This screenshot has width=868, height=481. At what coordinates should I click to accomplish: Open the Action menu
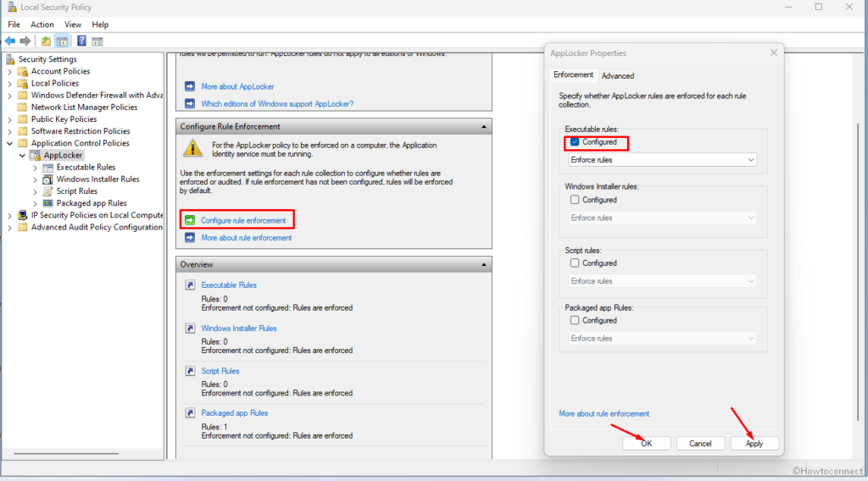tap(42, 25)
